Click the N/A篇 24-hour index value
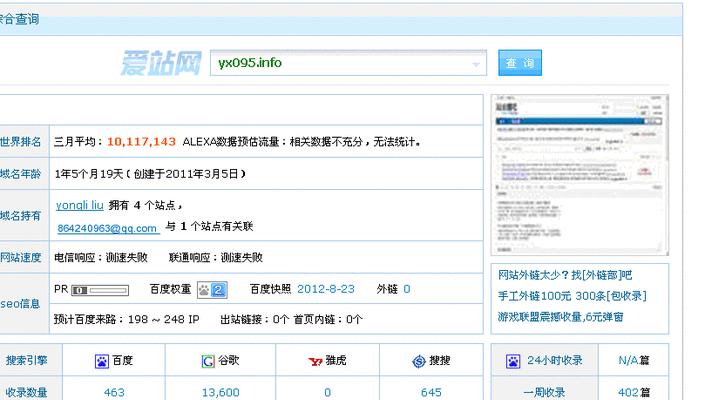Image resolution: width=705 pixels, height=400 pixels. tap(634, 360)
